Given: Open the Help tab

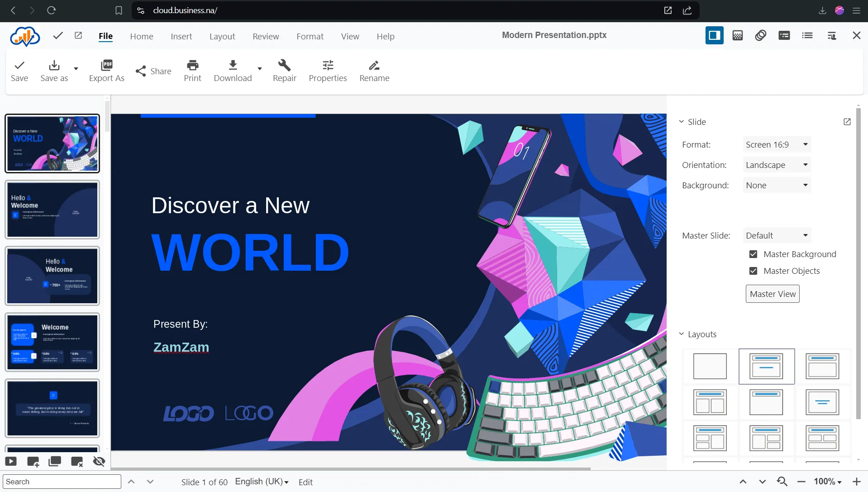Looking at the screenshot, I should point(386,36).
